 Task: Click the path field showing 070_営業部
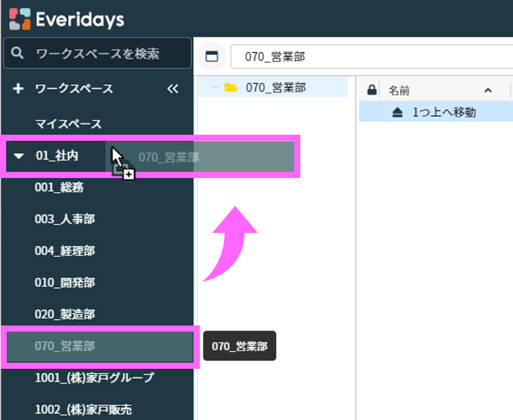(x=366, y=57)
